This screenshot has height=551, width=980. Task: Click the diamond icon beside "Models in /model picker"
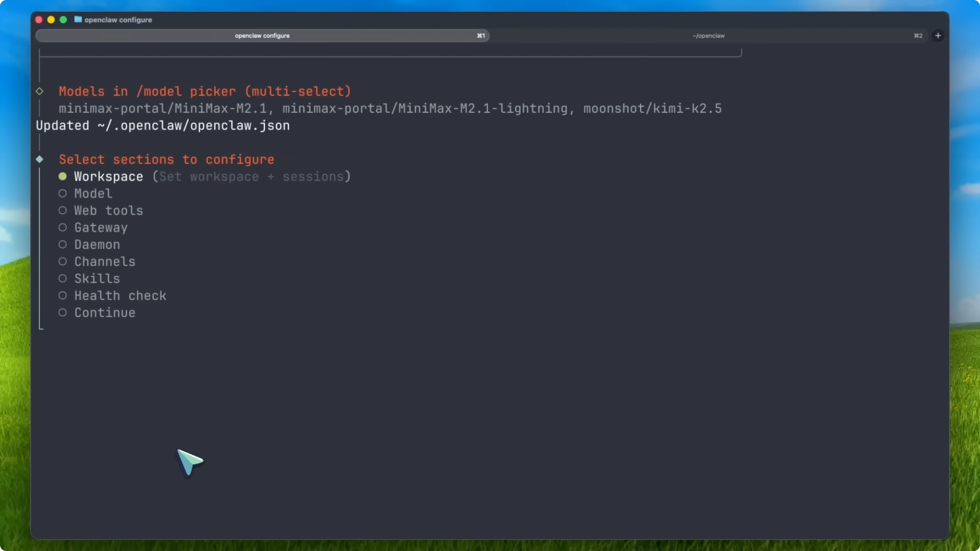[x=40, y=91]
